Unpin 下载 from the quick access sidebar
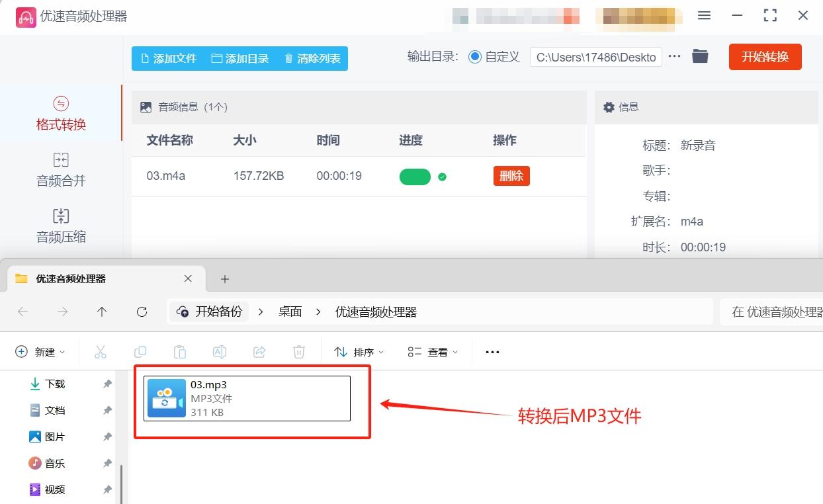Screen dimensions: 823x504 point(107,384)
